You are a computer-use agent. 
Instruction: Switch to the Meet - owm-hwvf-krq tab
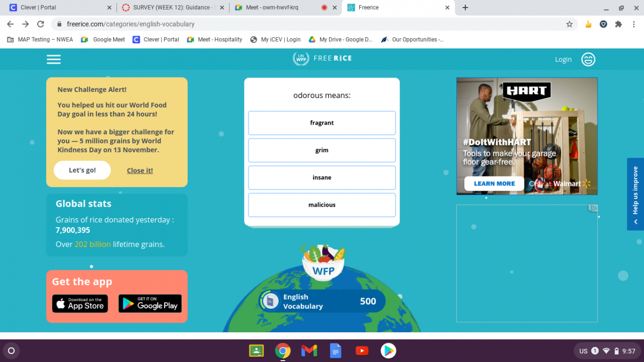(286, 8)
